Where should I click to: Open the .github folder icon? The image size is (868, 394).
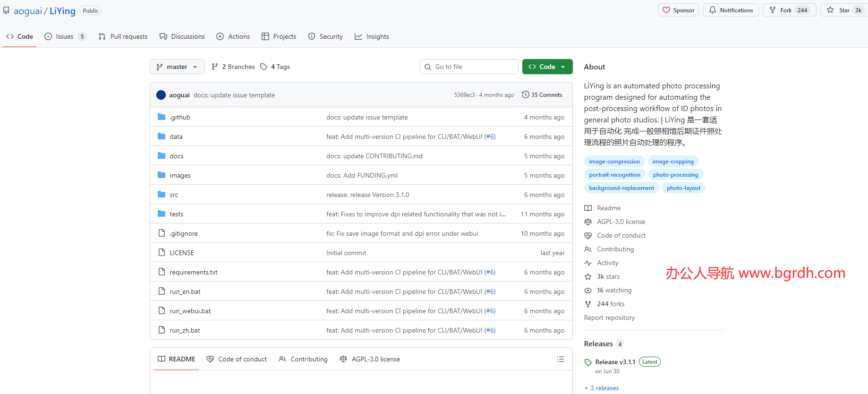point(162,117)
